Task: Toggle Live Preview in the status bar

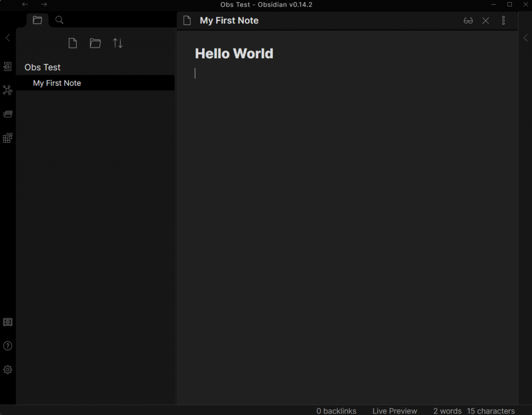Action: [x=394, y=411]
